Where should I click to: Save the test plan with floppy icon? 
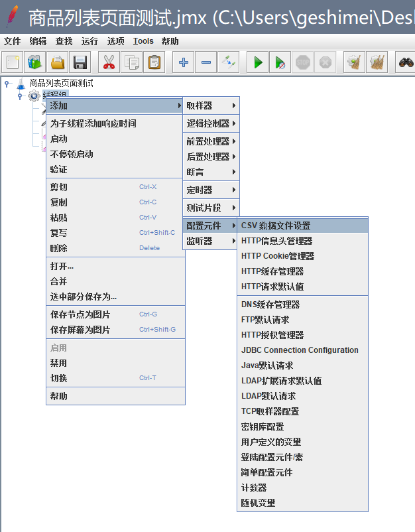[x=80, y=62]
